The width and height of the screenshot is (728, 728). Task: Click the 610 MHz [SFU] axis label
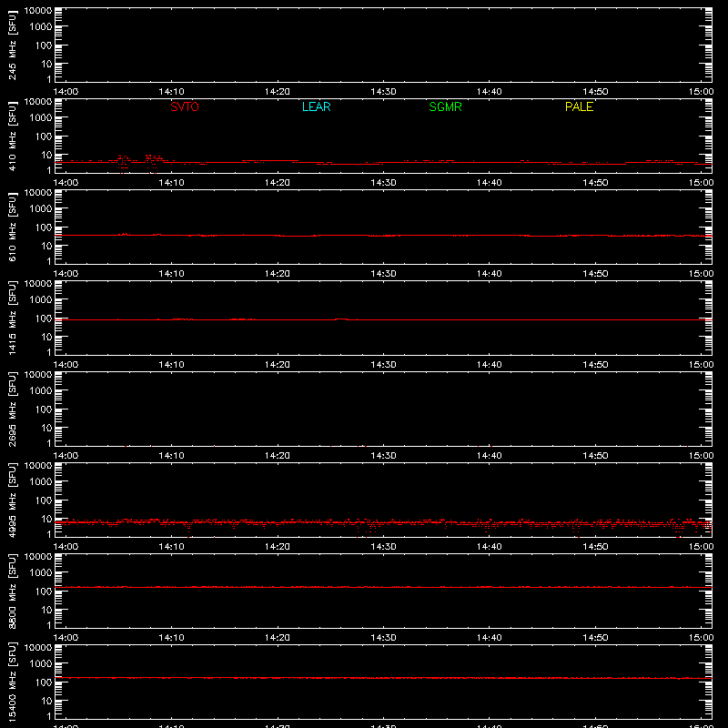pos(12,227)
